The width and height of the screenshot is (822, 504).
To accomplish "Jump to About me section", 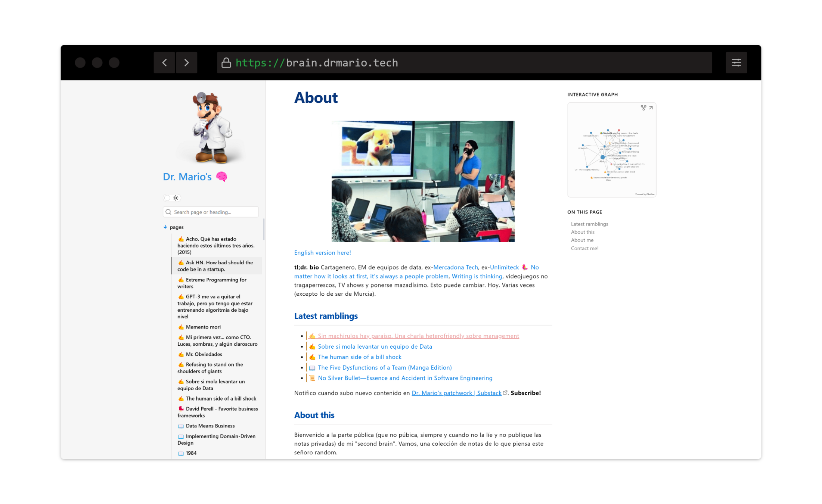I will (582, 240).
